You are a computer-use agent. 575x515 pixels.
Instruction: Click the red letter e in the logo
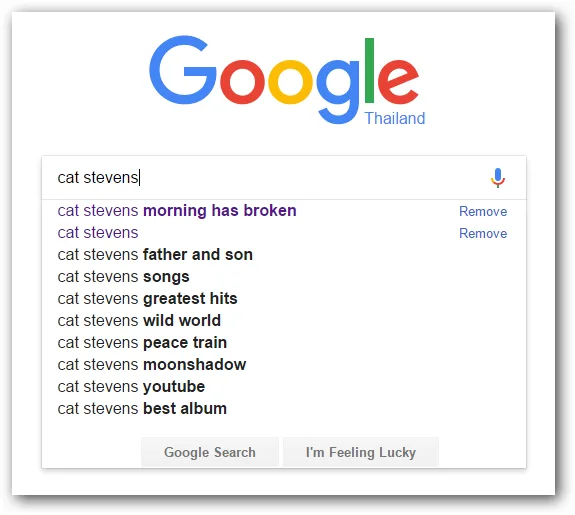[x=398, y=81]
